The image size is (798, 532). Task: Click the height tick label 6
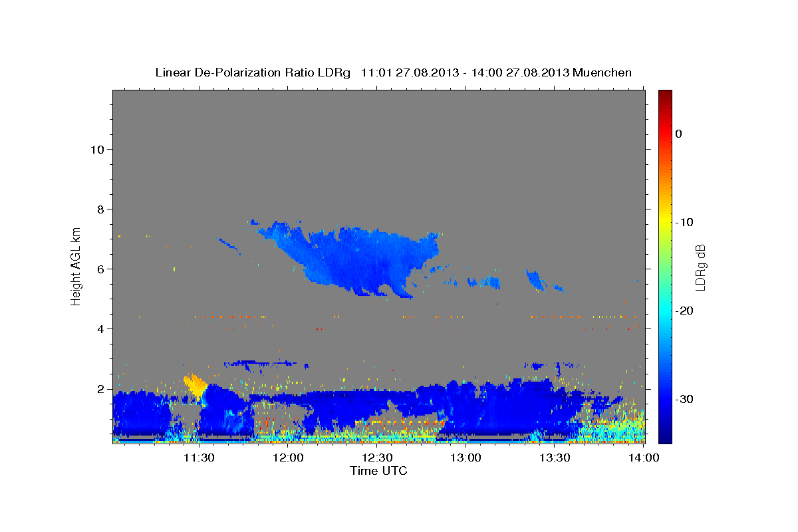click(x=101, y=269)
